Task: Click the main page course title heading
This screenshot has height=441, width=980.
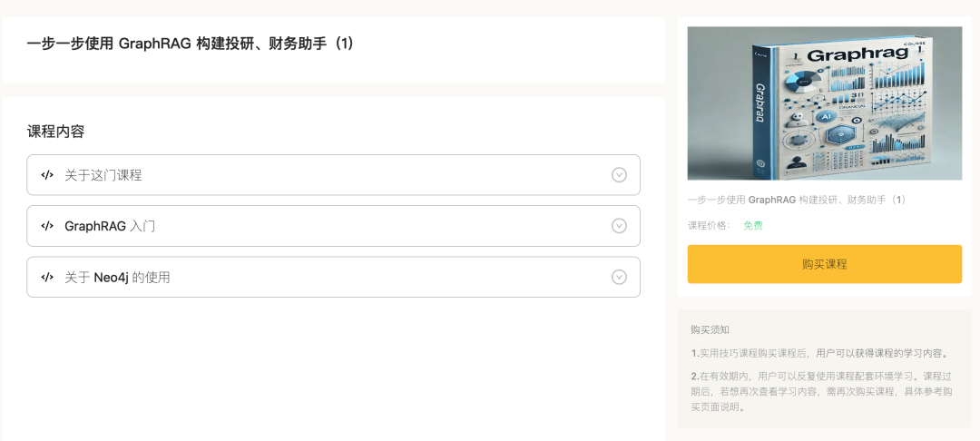Action: [190, 43]
